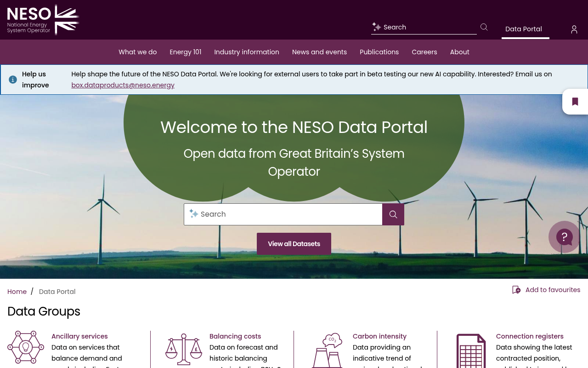Click the Ancillary services hexagon bulb icon
Viewport: 588px width, 368px height.
click(x=26, y=347)
